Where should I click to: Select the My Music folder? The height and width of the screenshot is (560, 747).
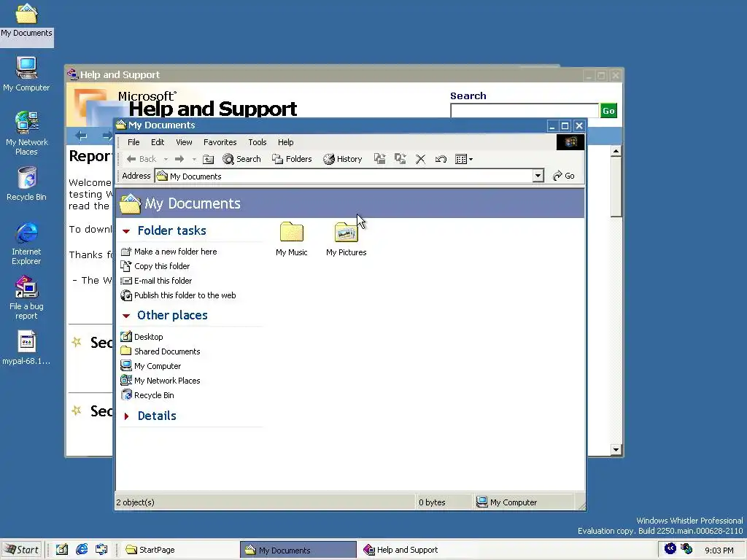[x=292, y=239]
